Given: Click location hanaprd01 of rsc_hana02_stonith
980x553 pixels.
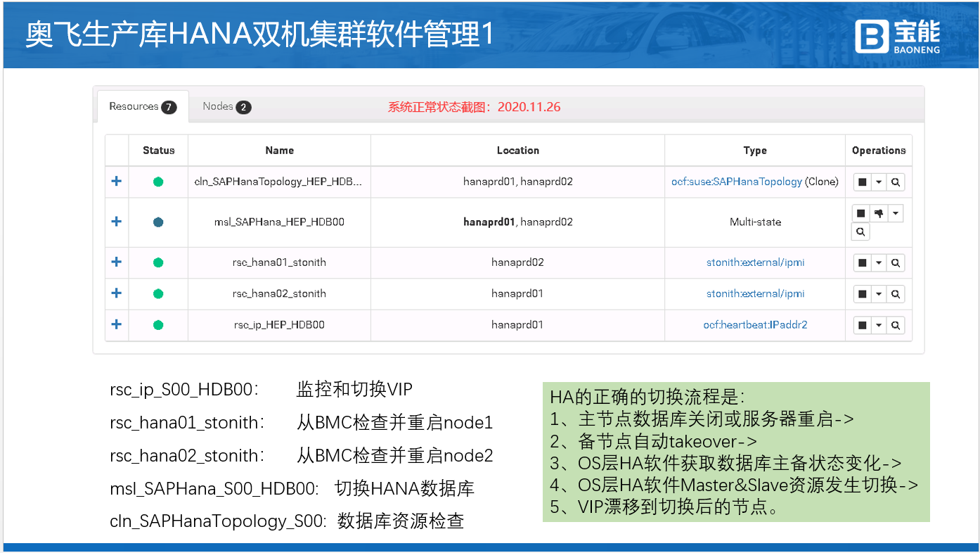Looking at the screenshot, I should [x=518, y=293].
